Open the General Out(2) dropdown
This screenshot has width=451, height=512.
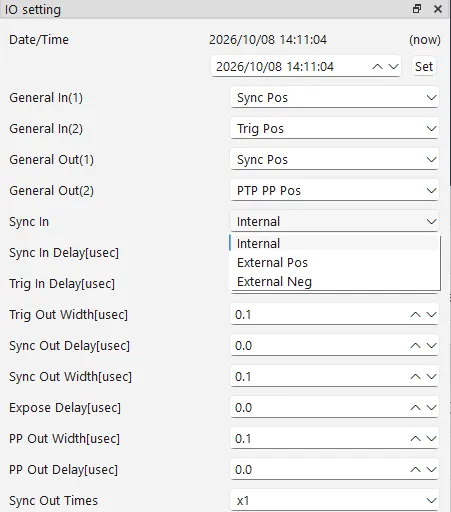tap(334, 191)
